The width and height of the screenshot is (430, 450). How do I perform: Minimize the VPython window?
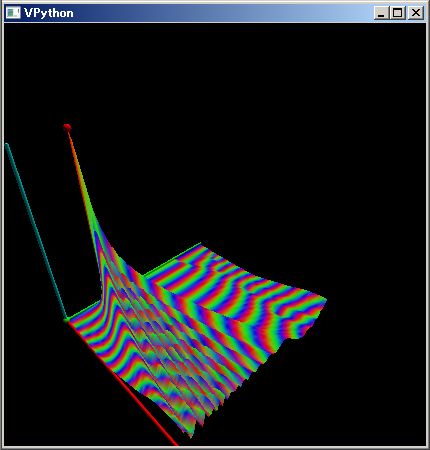pyautogui.click(x=381, y=13)
